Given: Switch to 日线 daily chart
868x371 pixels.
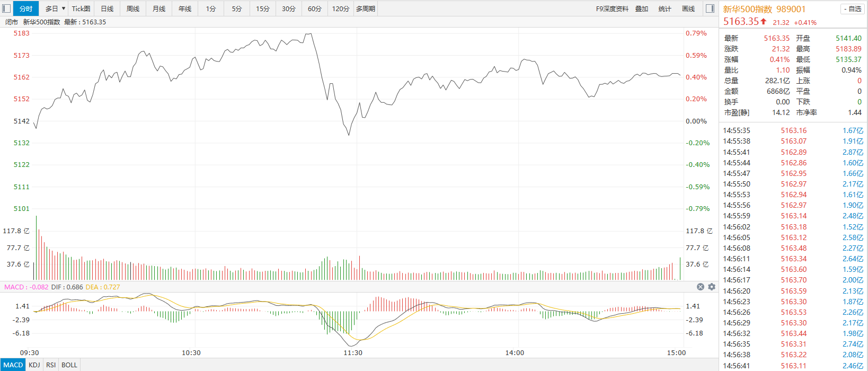Looking at the screenshot, I should [107, 9].
